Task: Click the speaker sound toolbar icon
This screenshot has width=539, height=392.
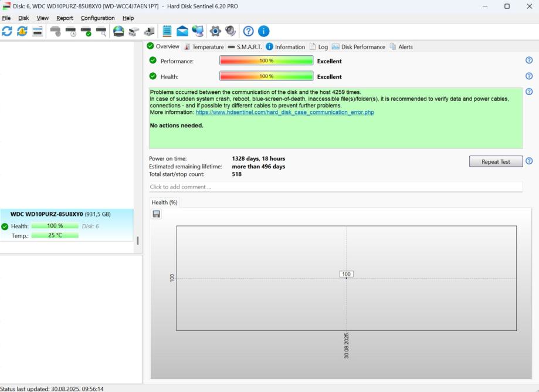Action: pyautogui.click(x=230, y=31)
